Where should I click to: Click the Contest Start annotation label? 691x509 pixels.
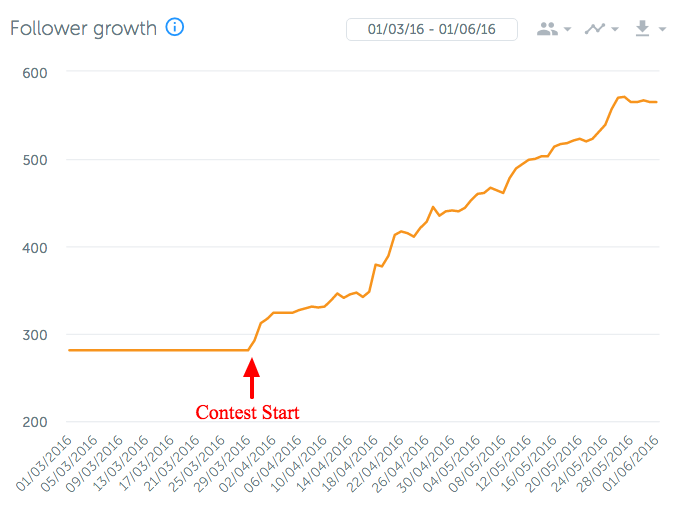click(247, 412)
